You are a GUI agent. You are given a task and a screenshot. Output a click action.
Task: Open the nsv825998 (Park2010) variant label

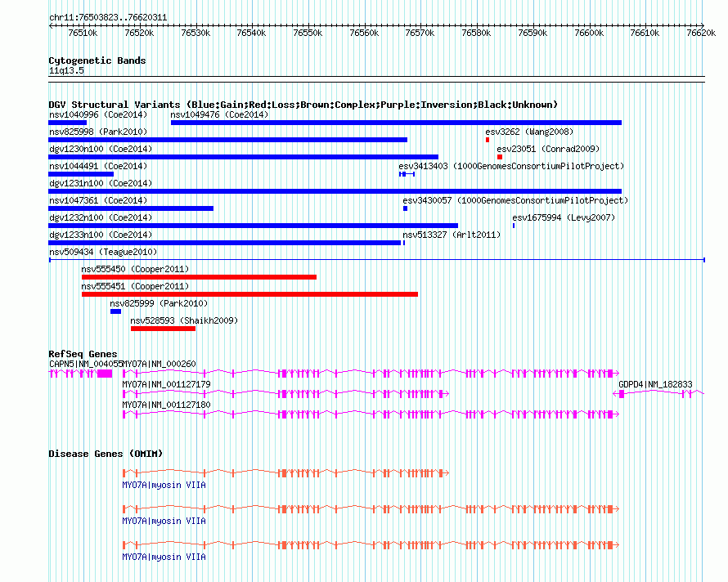pos(98,132)
